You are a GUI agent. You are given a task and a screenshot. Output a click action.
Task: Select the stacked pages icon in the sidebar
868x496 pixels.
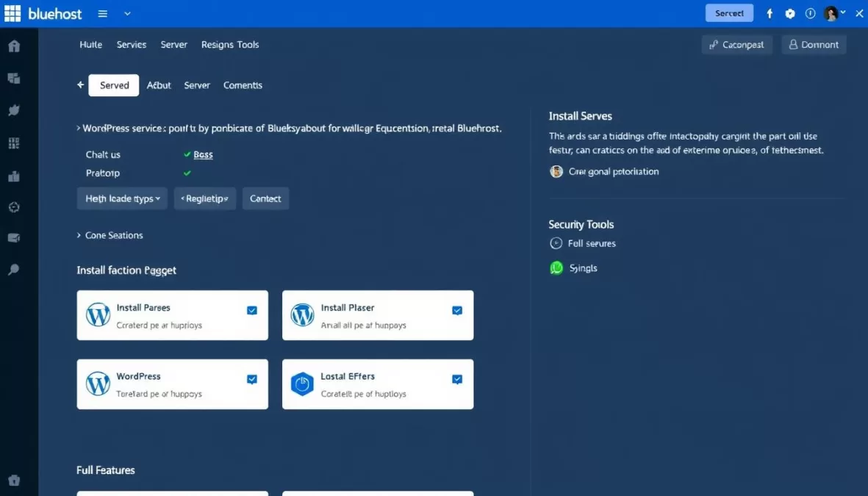[13, 78]
